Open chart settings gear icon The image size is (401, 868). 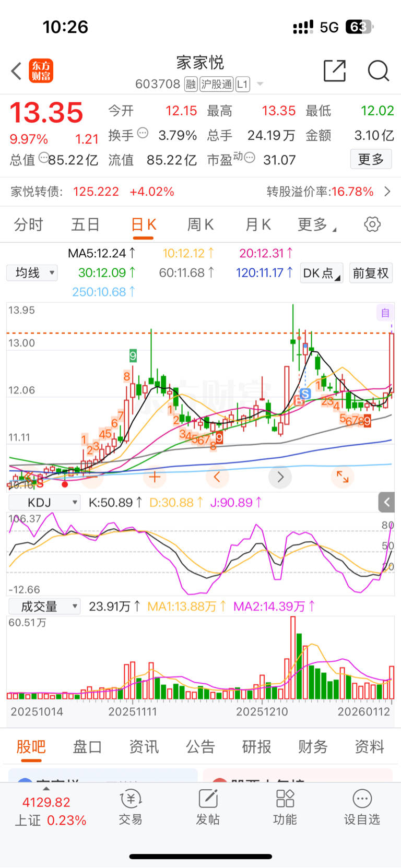(372, 224)
